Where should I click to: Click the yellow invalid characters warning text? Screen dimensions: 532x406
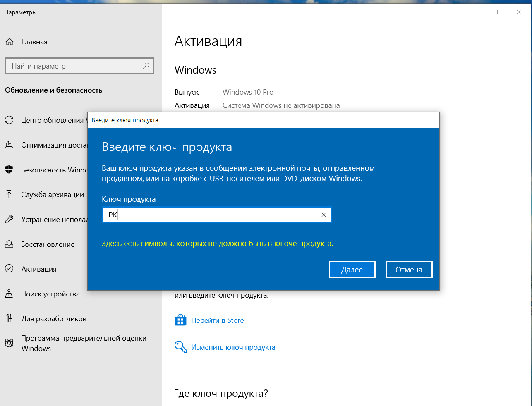point(218,244)
